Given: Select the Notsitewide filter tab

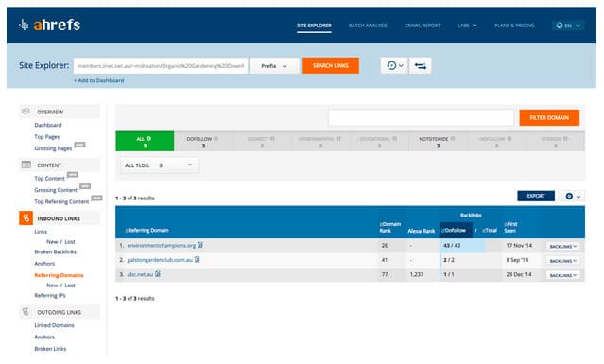Looking at the screenshot, I should 438,142.
